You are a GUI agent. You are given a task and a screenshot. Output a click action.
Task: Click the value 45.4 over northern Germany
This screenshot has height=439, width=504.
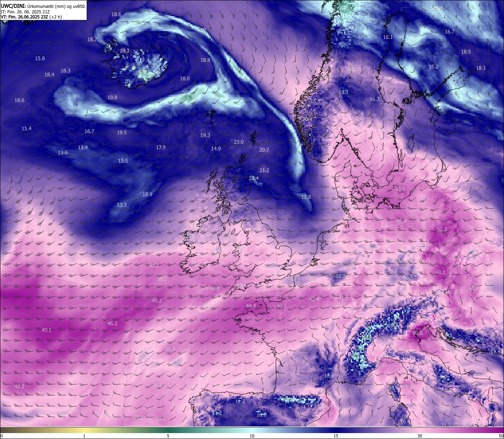point(401,221)
